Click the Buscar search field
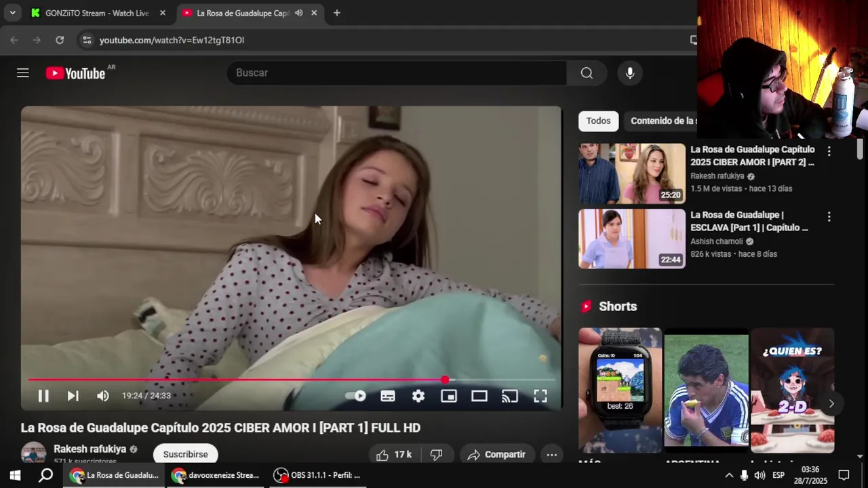The image size is (868, 488). (397, 73)
